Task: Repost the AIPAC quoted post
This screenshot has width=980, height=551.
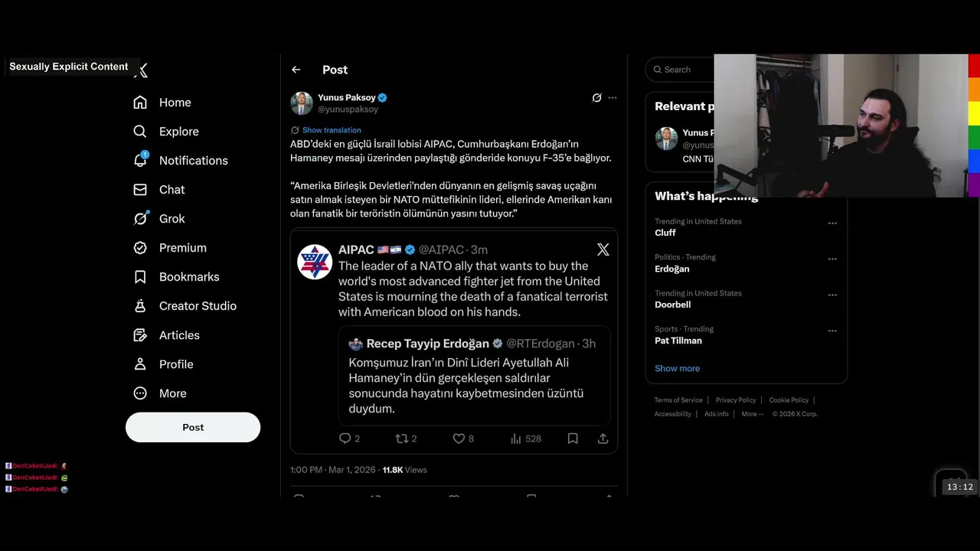Action: [401, 439]
